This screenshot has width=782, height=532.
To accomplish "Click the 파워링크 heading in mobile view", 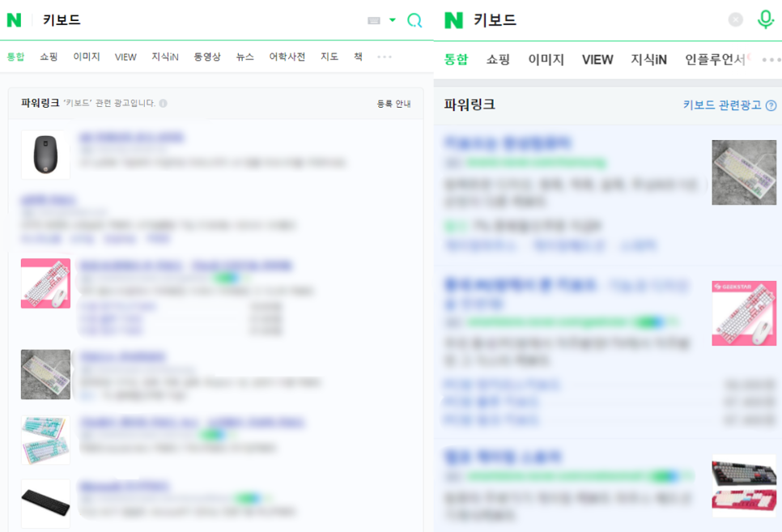I will pos(470,104).
